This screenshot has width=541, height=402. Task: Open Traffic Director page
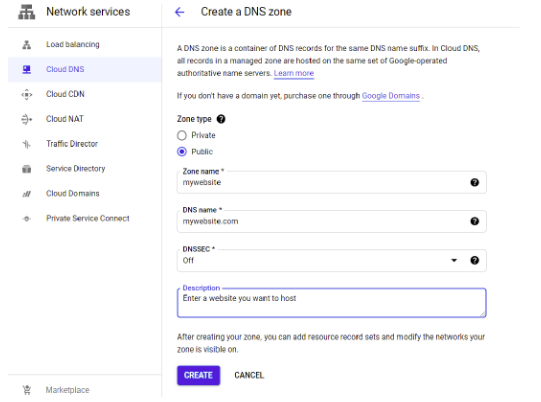85,144
